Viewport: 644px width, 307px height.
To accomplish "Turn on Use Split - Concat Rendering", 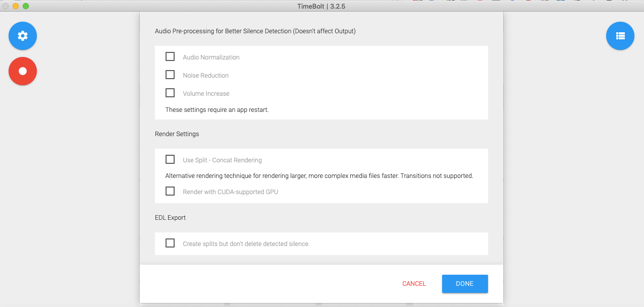I will click(170, 159).
